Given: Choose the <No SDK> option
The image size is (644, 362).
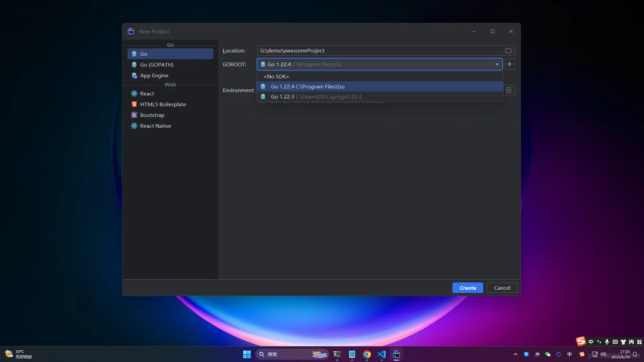Looking at the screenshot, I should 380,76.
